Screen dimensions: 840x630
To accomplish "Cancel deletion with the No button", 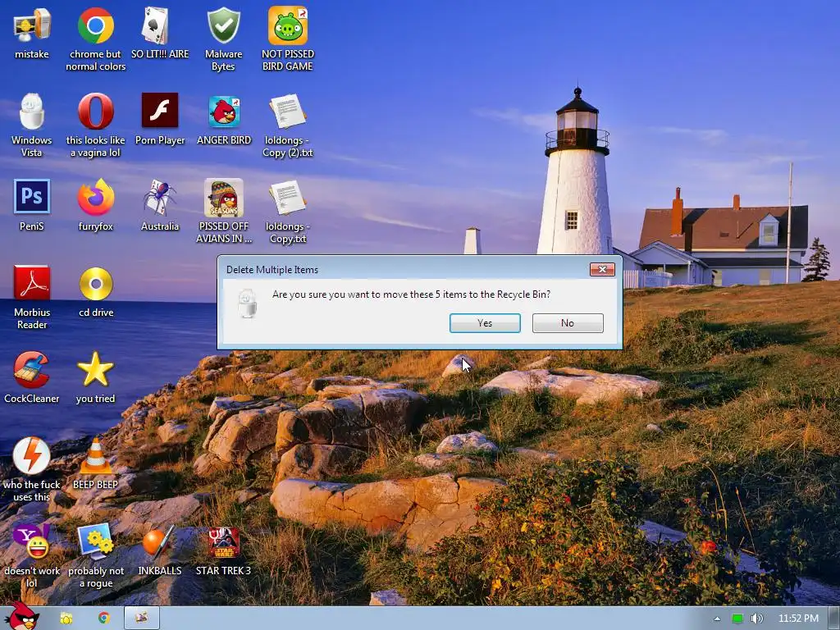I will click(x=568, y=323).
